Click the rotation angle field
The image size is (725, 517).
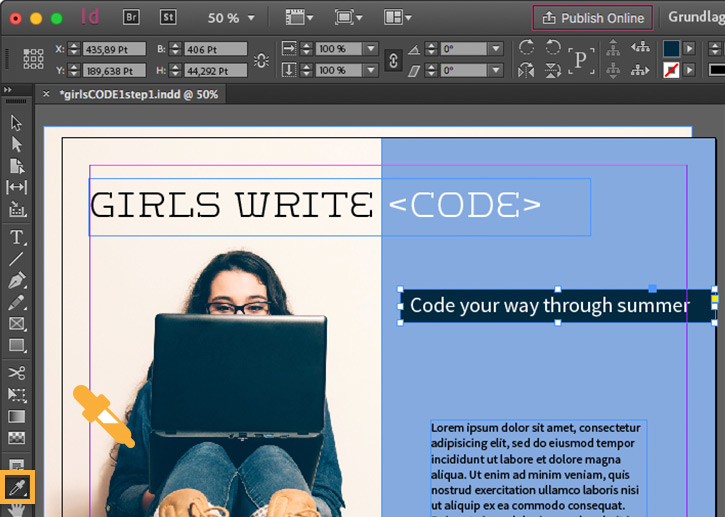coord(464,49)
